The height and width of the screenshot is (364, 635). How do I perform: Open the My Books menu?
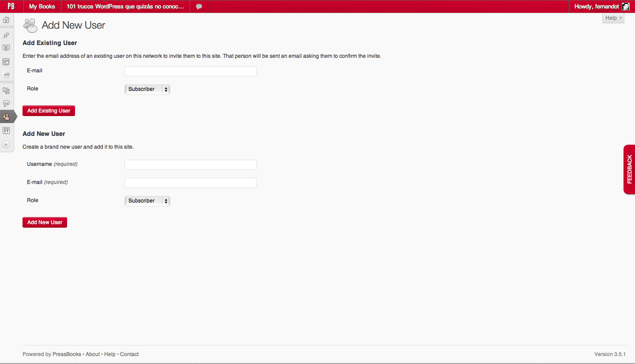[42, 7]
